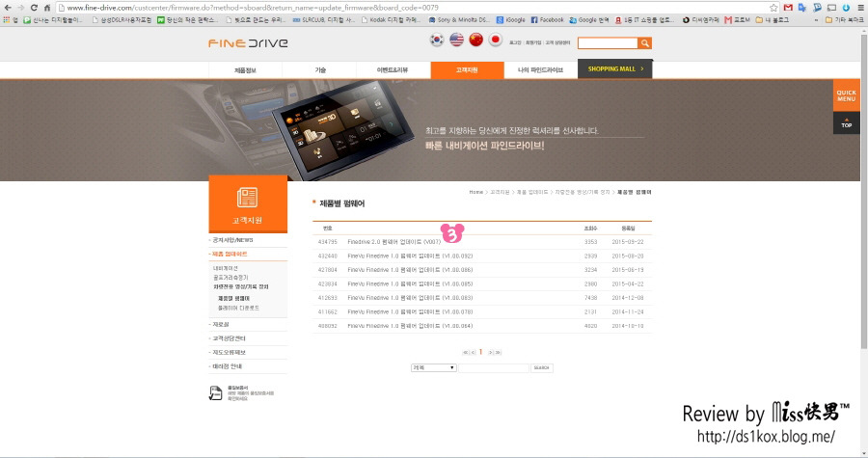Open the Facebook bookmark in bookmarks bar
The height and width of the screenshot is (458, 868).
547,20
